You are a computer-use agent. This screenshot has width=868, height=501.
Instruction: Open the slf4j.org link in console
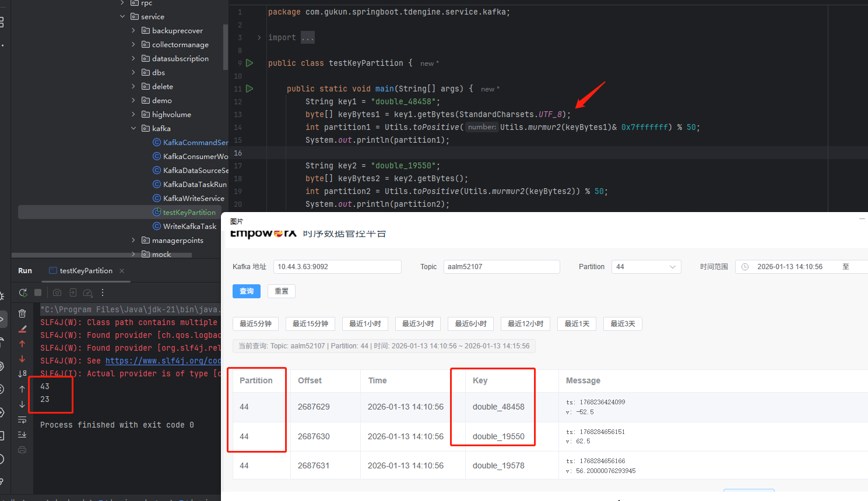point(163,361)
